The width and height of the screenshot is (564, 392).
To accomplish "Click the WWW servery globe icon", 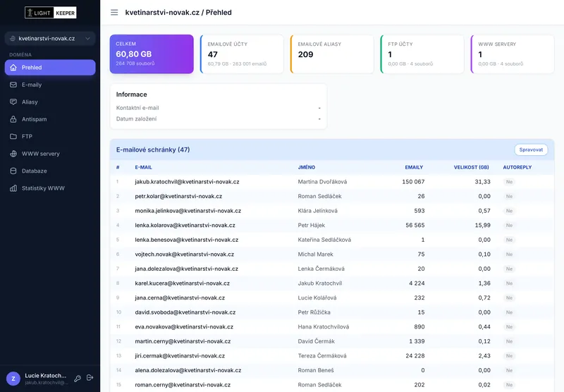I will click(13, 154).
